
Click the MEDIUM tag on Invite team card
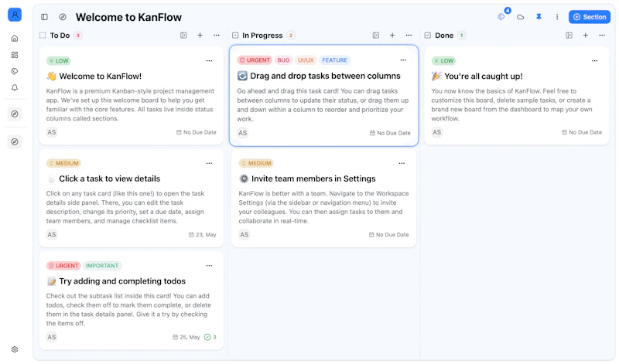point(256,163)
